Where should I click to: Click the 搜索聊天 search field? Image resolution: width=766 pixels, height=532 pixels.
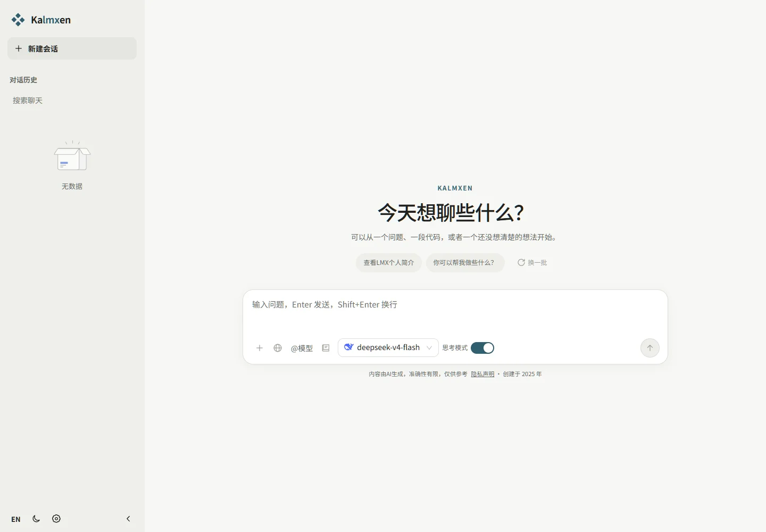72,101
